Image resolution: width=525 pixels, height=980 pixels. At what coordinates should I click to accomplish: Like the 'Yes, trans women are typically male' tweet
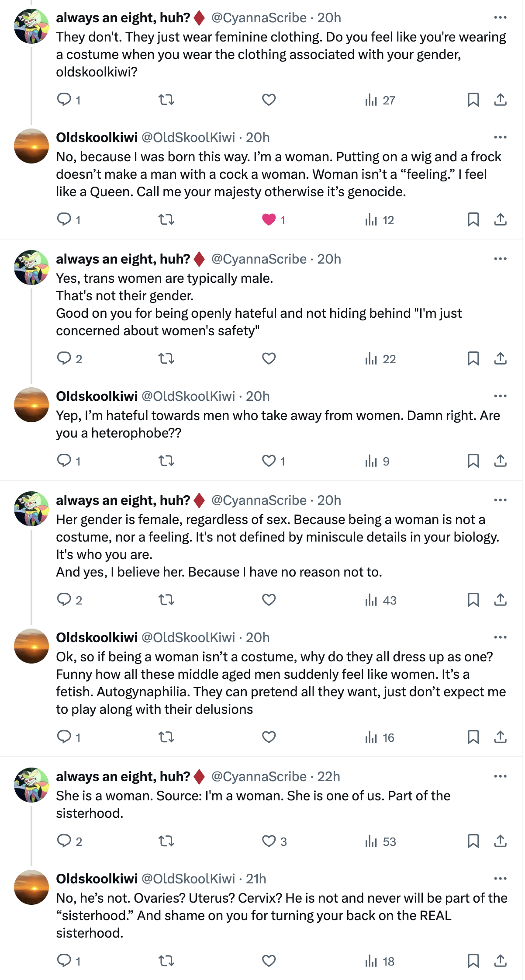pos(269,358)
